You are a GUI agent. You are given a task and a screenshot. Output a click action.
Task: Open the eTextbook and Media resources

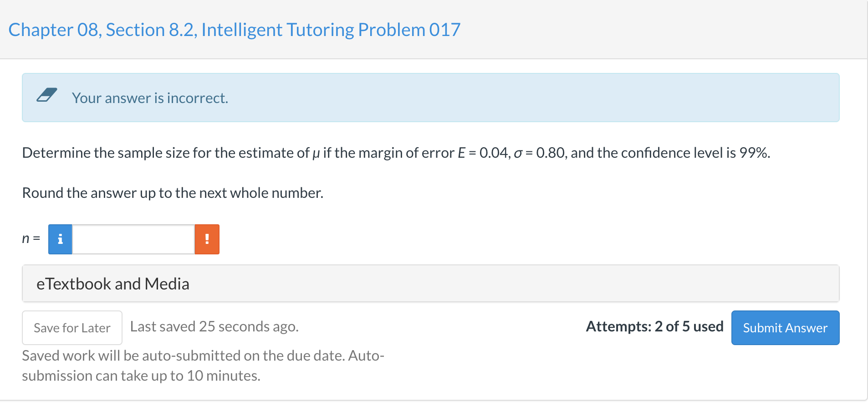click(x=113, y=283)
